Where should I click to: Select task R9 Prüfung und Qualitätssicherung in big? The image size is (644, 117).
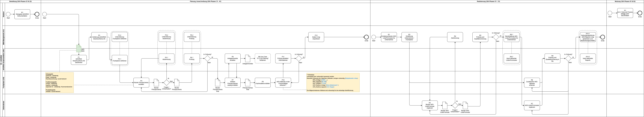pyautogui.click(x=553, y=58)
